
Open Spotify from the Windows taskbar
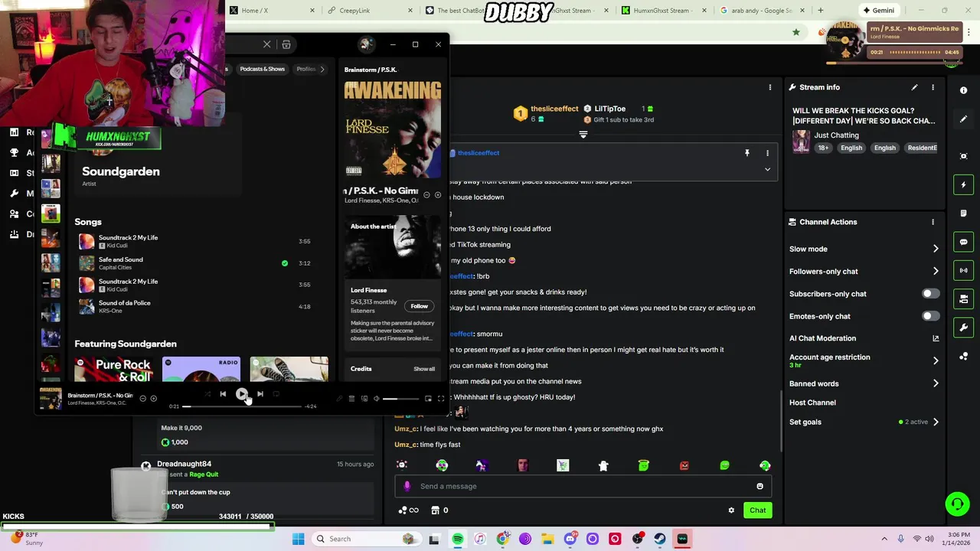(x=457, y=539)
